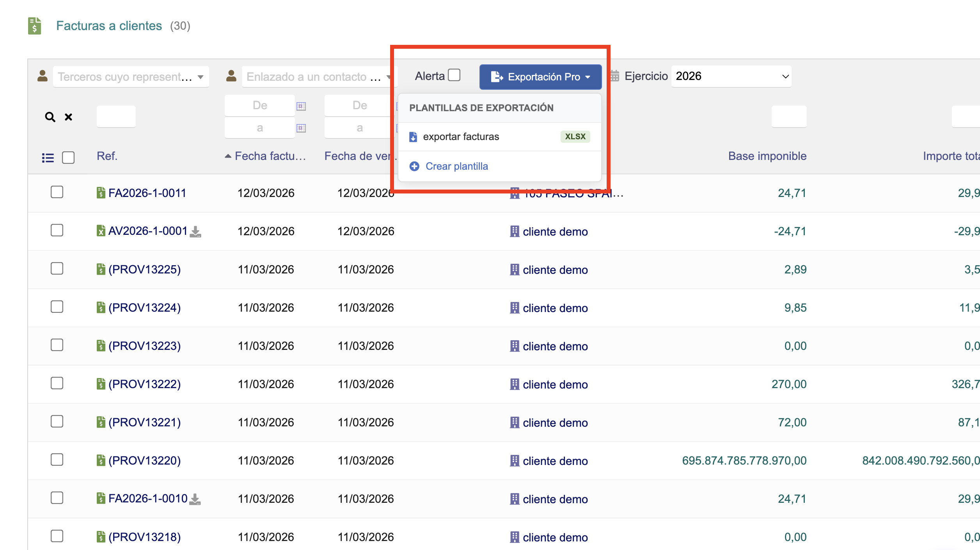Viewport: 980px width, 550px height.
Task: Click the building icon beside the first cliente demo
Action: (515, 231)
